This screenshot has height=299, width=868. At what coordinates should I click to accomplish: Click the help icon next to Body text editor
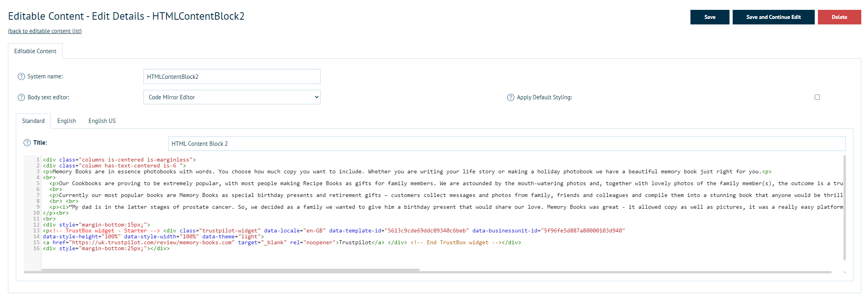pos(21,97)
